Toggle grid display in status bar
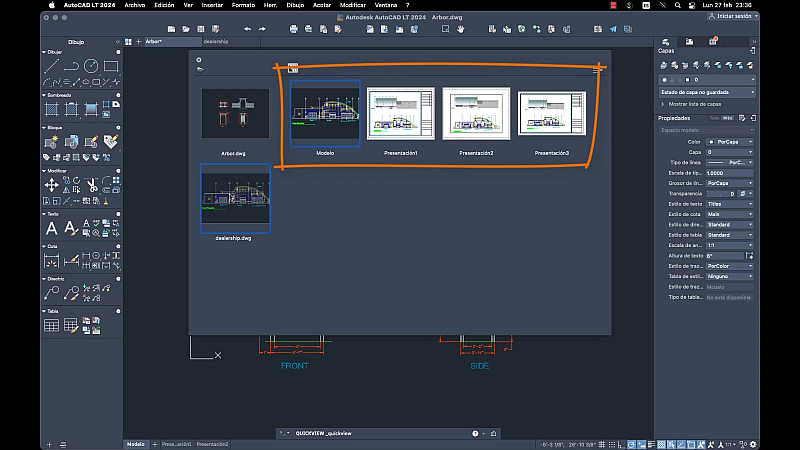This screenshot has height=450, width=800. [602, 444]
